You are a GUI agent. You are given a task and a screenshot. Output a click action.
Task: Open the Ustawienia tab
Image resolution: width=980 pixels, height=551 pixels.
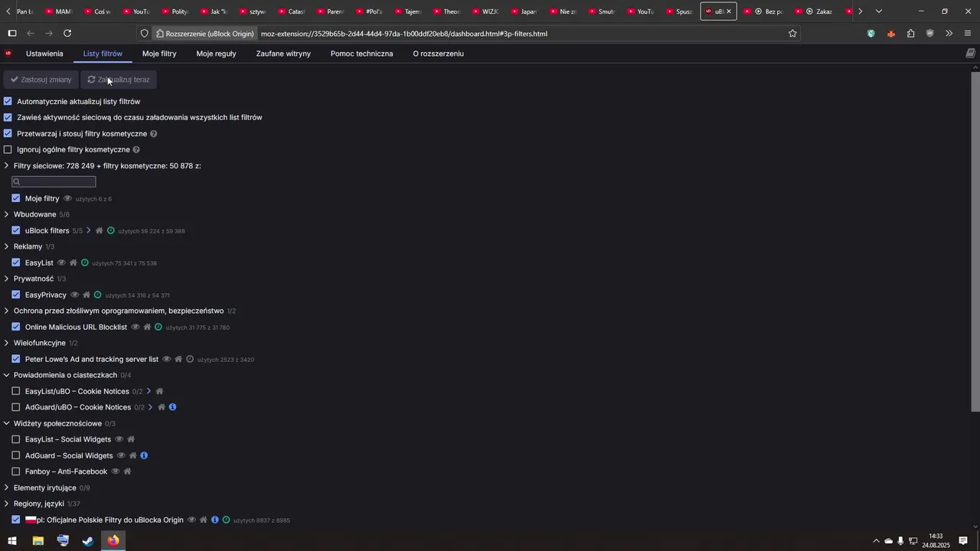click(x=44, y=54)
